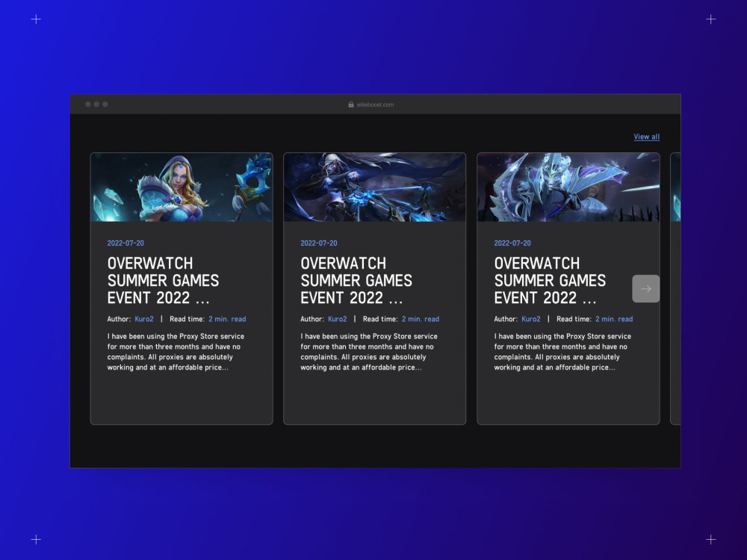Open the blonde hooded woman card thumbnail
Viewport: 747px width, 560px height.
point(182,187)
